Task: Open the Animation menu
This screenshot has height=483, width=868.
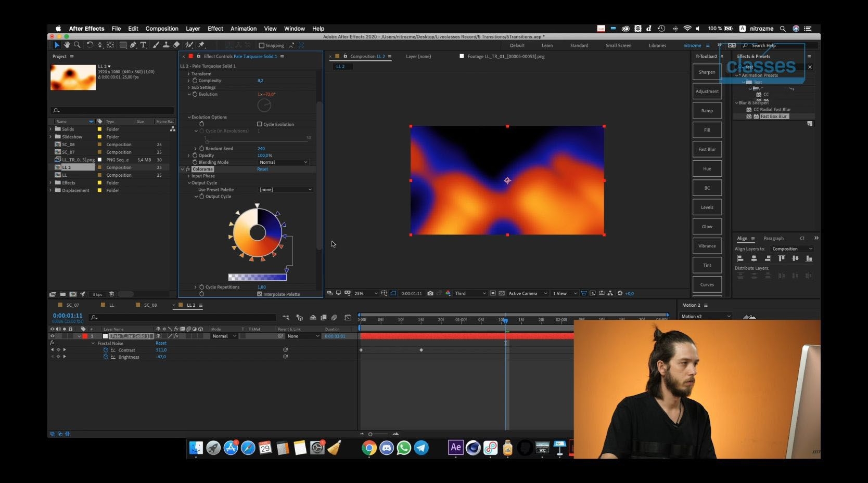Action: tap(244, 29)
